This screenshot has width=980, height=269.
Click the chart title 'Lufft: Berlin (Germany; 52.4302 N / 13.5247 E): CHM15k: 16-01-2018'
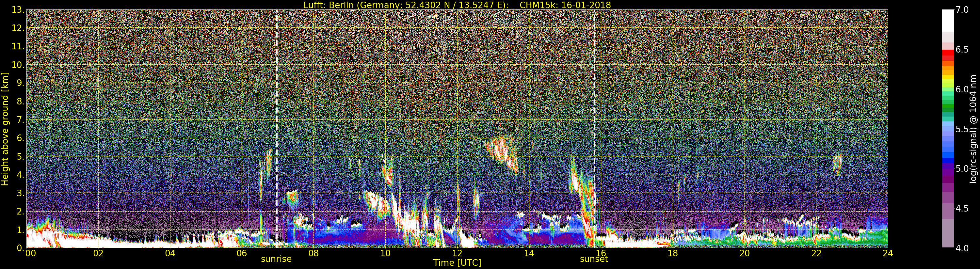click(x=457, y=5)
